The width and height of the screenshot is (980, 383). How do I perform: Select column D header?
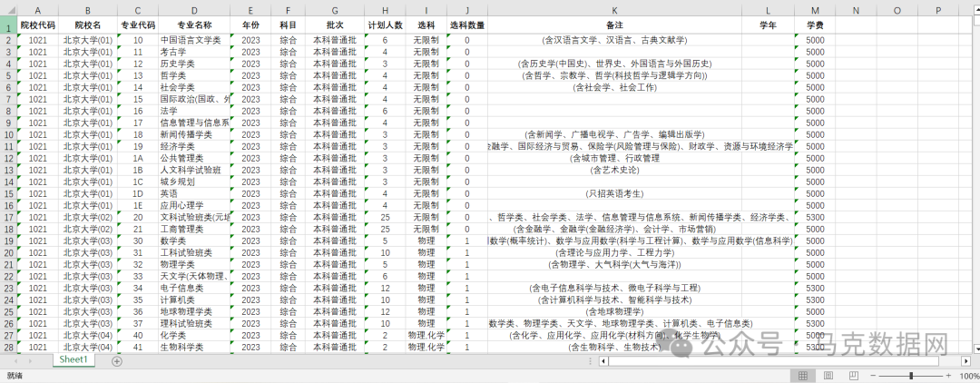tap(194, 11)
